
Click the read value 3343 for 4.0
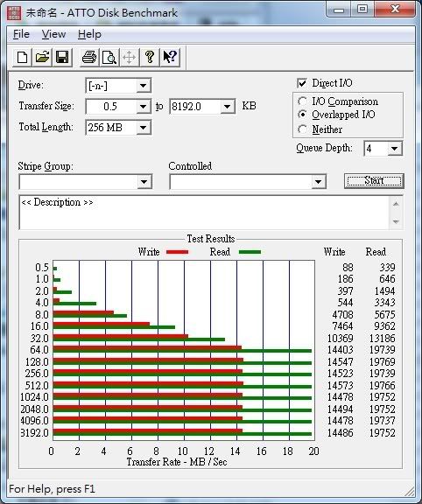(384, 303)
